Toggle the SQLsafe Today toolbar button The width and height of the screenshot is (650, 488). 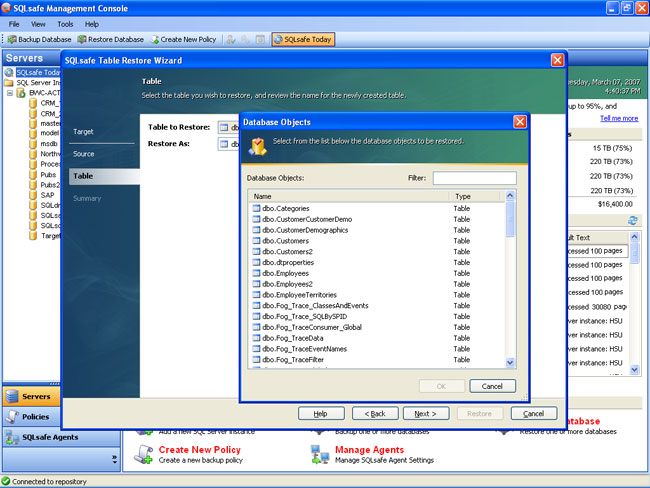coord(303,39)
